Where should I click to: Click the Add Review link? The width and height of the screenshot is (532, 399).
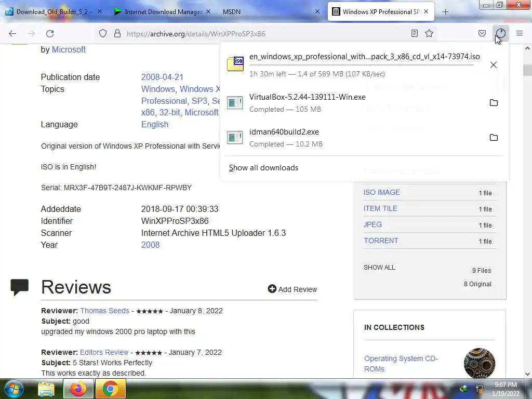[x=298, y=289]
